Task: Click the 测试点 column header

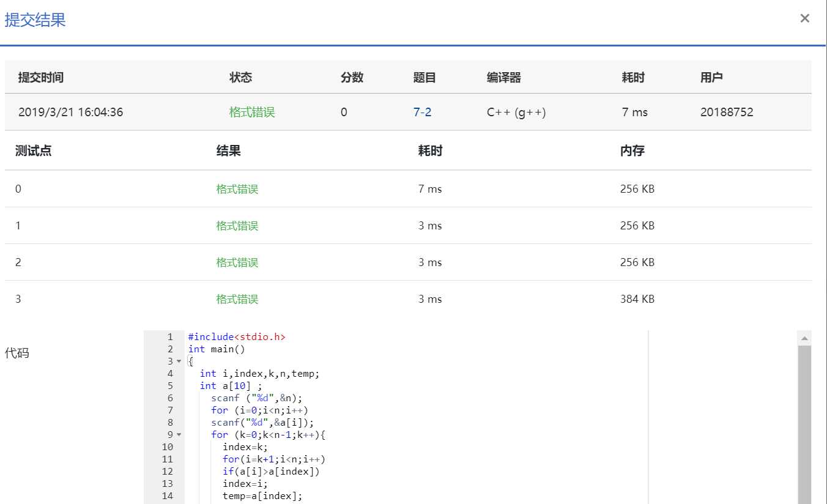Action: tap(33, 151)
